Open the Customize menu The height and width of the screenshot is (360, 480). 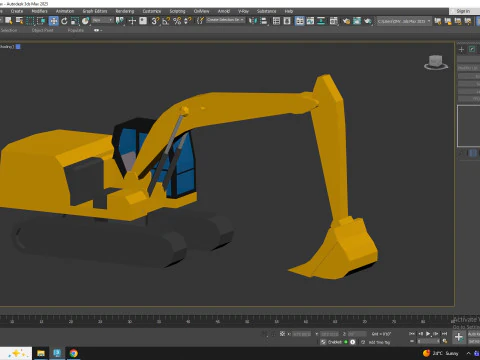click(x=152, y=11)
